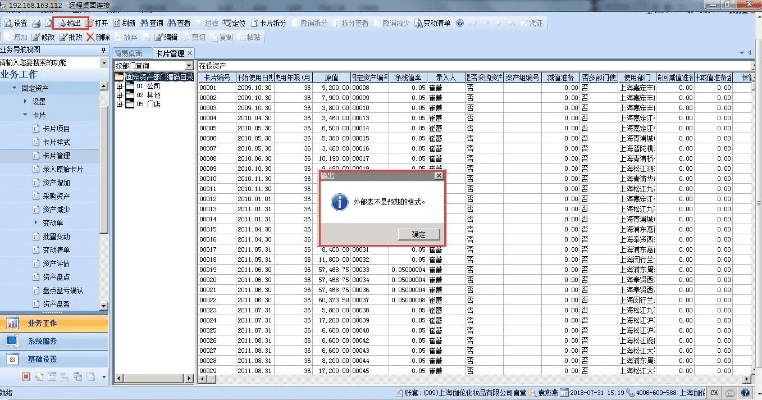The height and width of the screenshot is (400, 762).
Task: Open the navigation search box dropdown arrow
Action: coord(104,63)
